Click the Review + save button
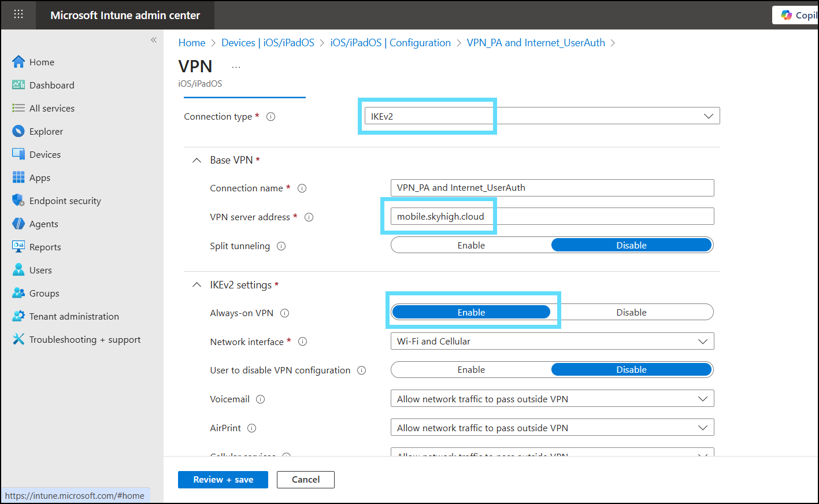The image size is (819, 504). pos(223,480)
